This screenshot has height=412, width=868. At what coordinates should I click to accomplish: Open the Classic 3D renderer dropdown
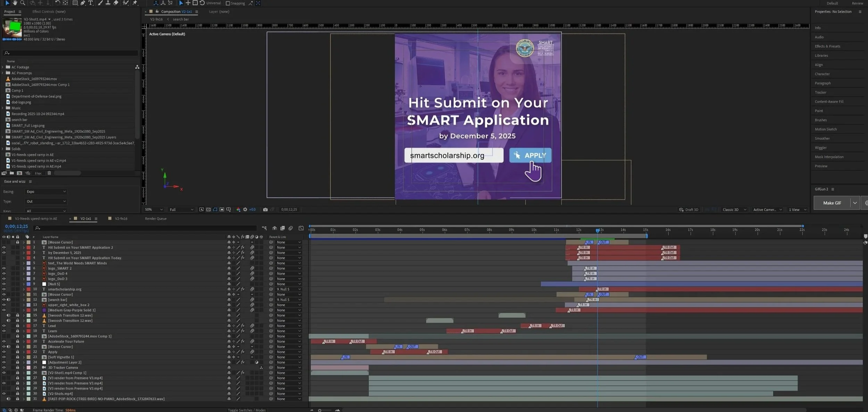point(734,210)
